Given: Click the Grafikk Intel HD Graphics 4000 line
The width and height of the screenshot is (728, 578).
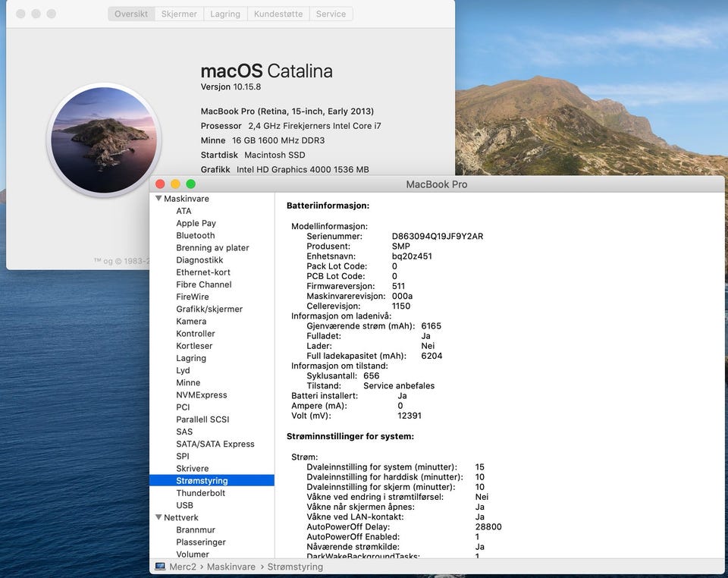Looking at the screenshot, I should click(285, 169).
